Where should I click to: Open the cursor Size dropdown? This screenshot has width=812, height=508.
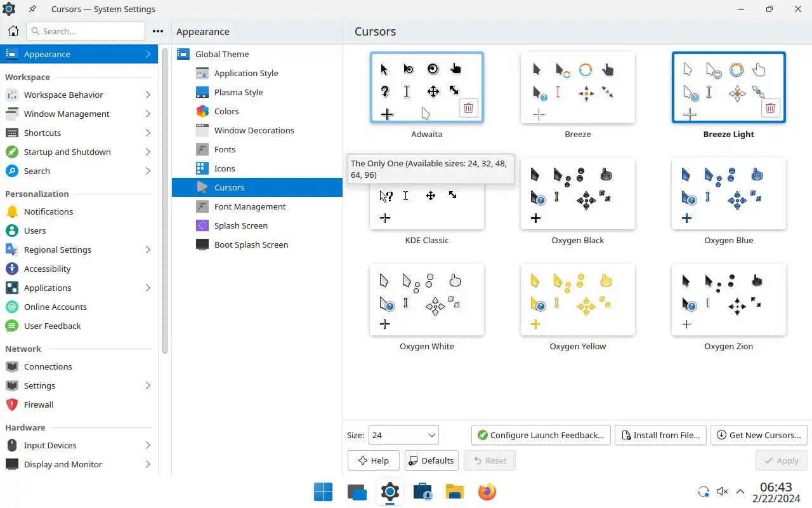click(403, 435)
